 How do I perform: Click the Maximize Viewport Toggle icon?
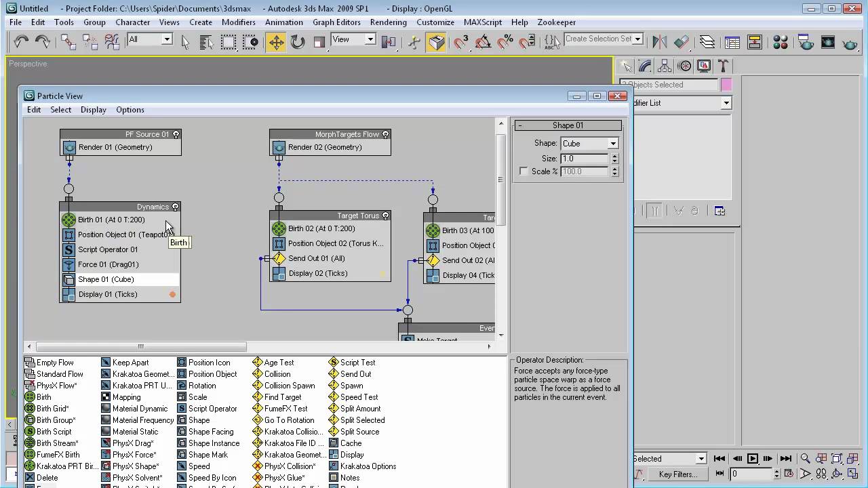pyautogui.click(x=852, y=474)
